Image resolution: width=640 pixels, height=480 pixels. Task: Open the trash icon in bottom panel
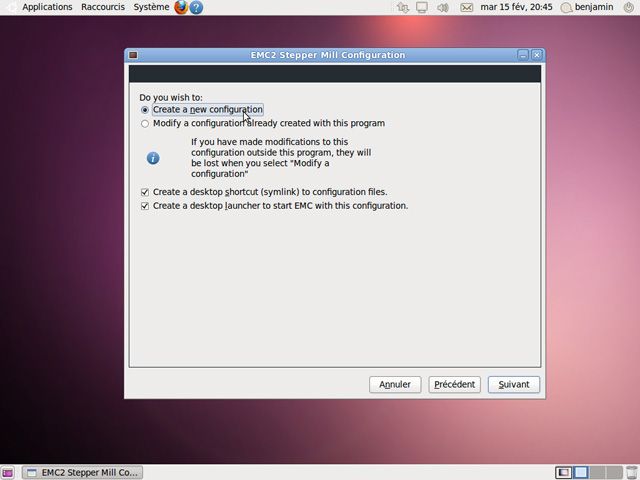[631, 472]
